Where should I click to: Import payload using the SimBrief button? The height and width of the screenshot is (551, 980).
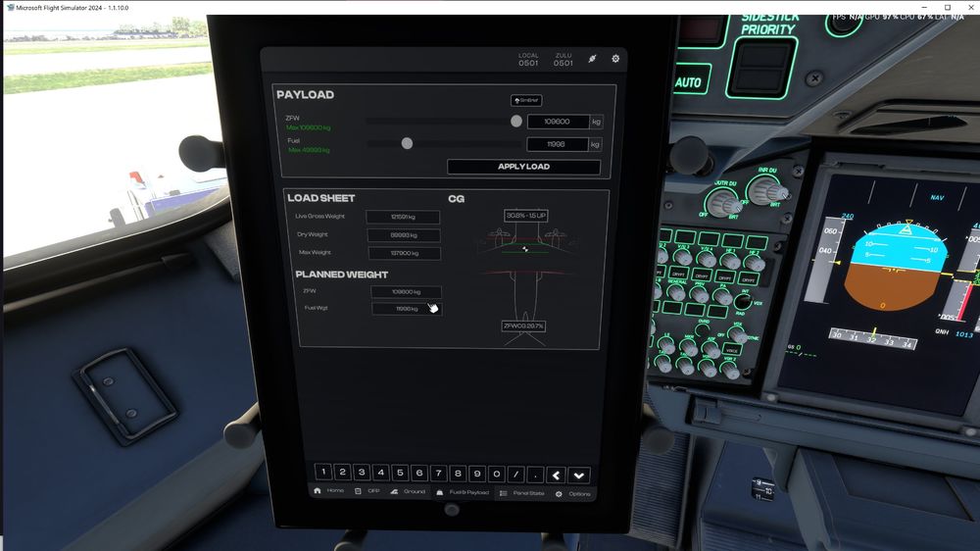pyautogui.click(x=526, y=100)
